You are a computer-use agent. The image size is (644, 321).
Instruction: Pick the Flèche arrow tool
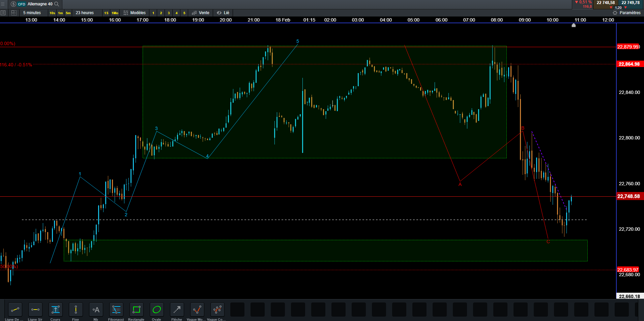click(x=177, y=310)
